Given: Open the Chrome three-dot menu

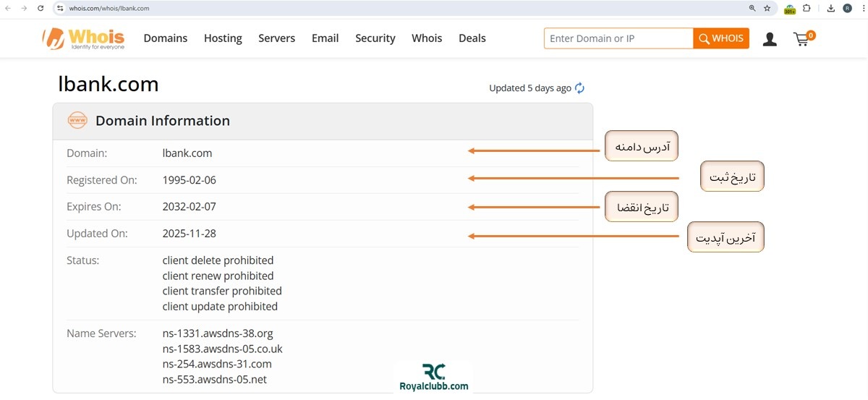Looking at the screenshot, I should (x=861, y=8).
